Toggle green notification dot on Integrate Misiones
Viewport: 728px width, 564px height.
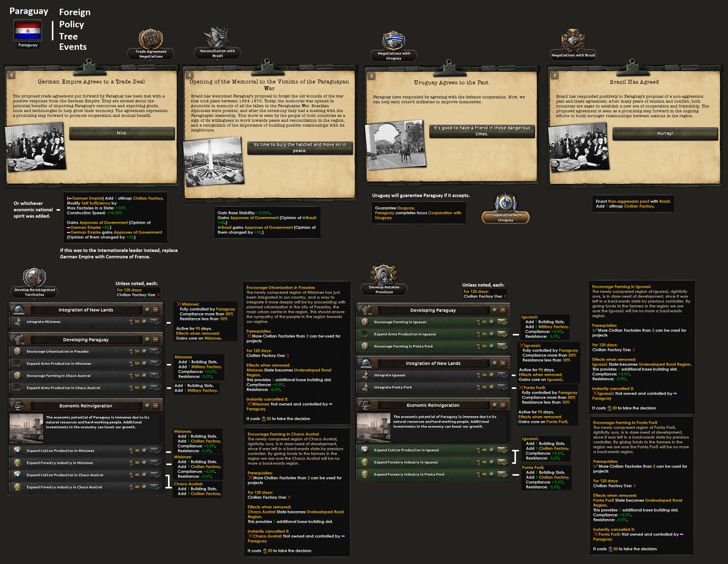pos(144,322)
